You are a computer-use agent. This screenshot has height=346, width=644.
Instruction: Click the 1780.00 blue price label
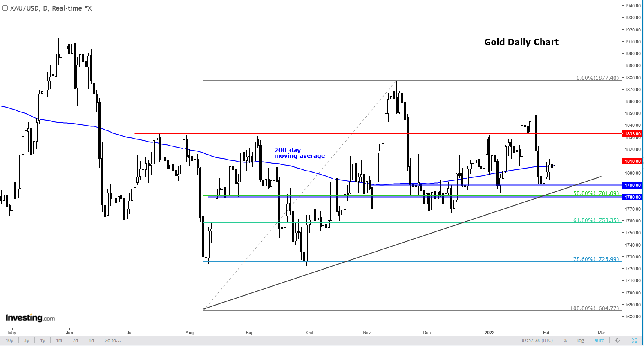click(633, 197)
